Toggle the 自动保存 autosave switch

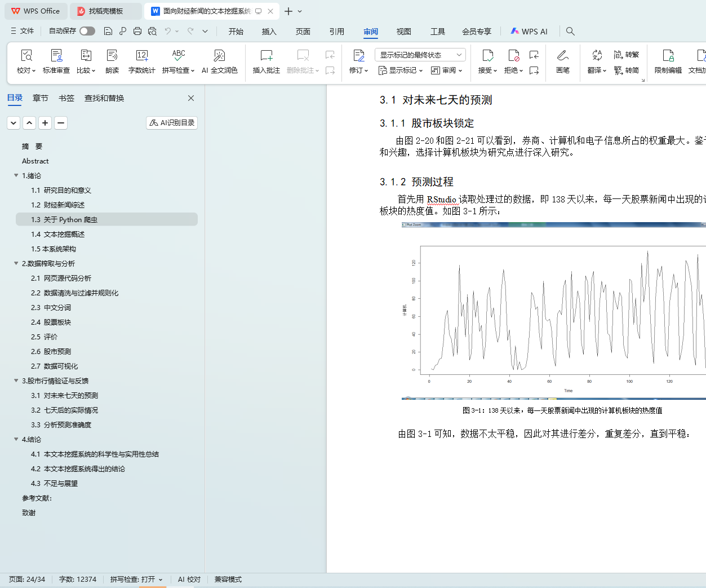click(x=87, y=31)
